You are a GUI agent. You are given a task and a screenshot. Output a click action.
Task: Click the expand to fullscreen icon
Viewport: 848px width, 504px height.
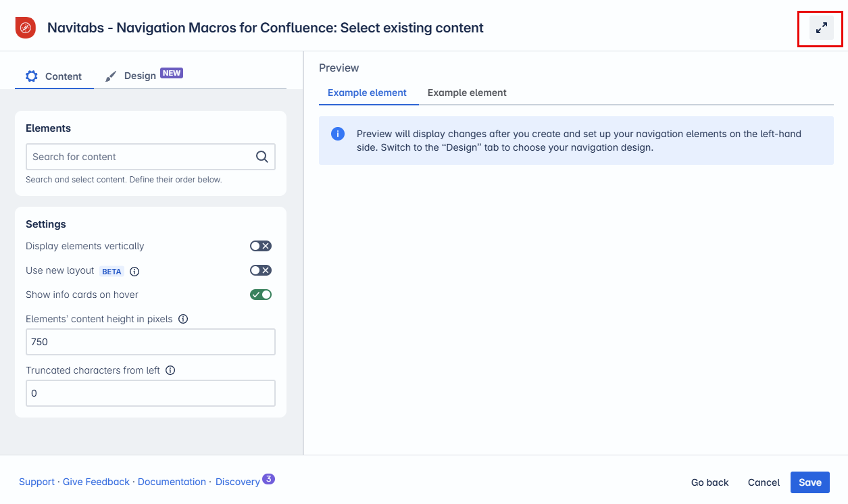tap(821, 28)
